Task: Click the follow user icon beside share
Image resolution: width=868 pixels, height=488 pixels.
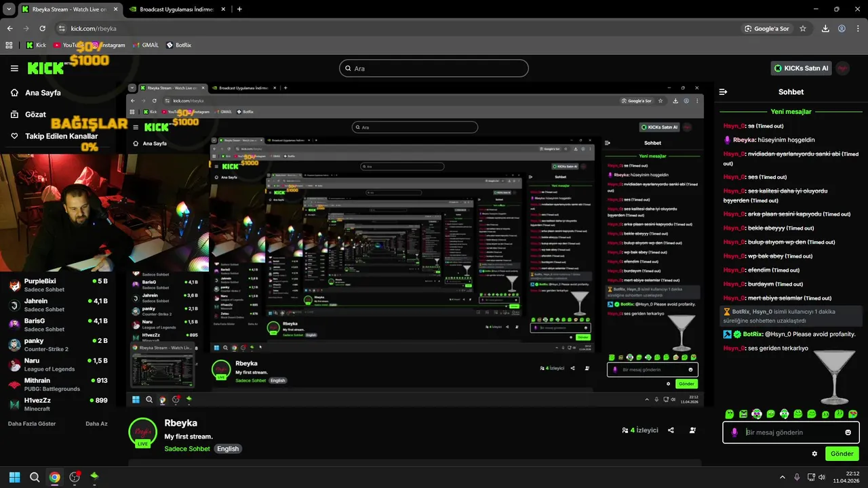Action: click(692, 430)
